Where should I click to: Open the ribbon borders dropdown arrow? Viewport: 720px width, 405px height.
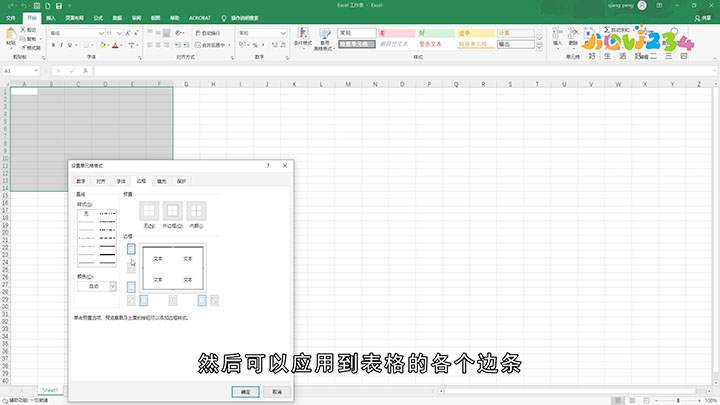(x=90, y=45)
